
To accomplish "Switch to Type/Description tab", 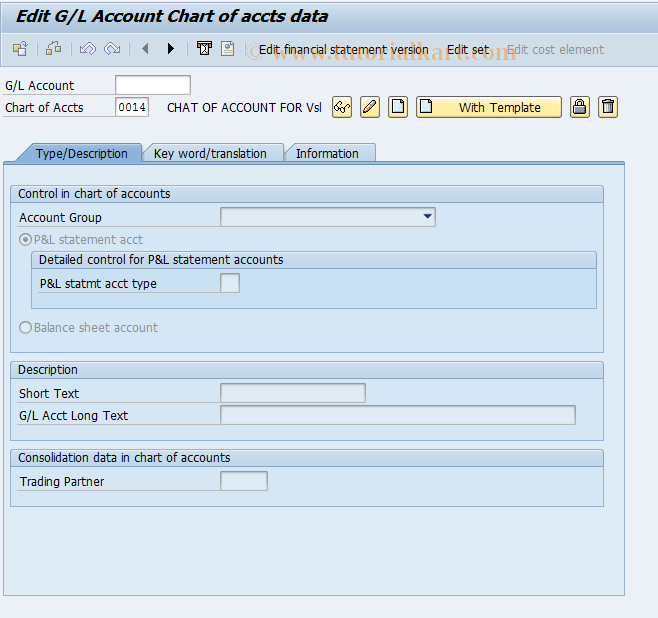I will [81, 154].
